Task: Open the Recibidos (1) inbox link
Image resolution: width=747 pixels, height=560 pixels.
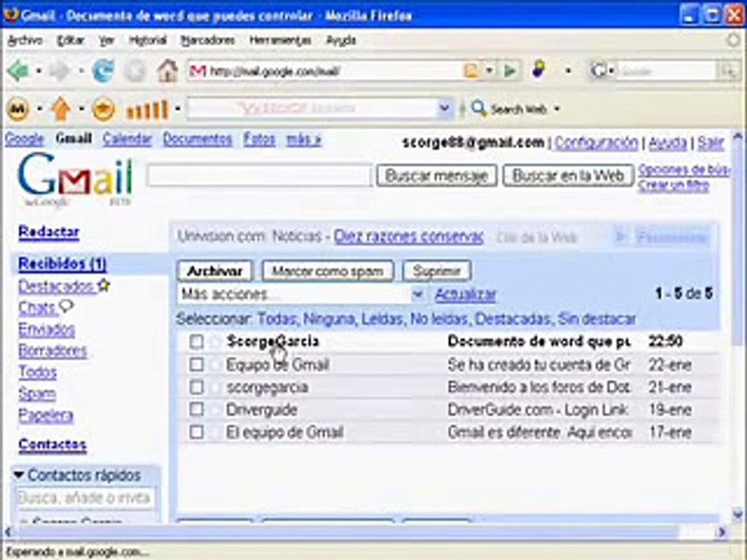Action: click(x=62, y=264)
